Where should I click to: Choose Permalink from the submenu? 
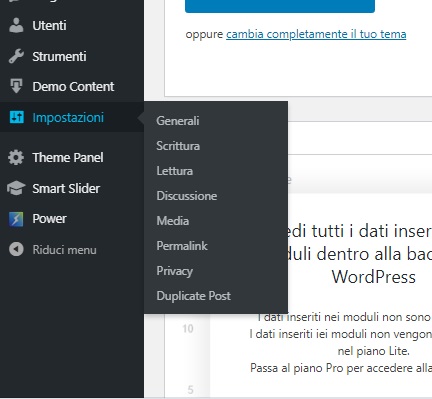(x=182, y=246)
